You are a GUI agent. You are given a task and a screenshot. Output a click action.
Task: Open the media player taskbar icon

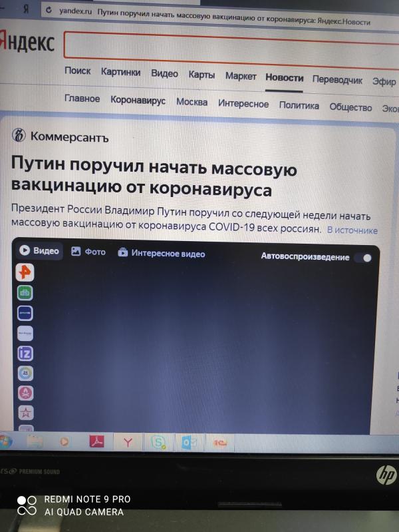tap(65, 441)
